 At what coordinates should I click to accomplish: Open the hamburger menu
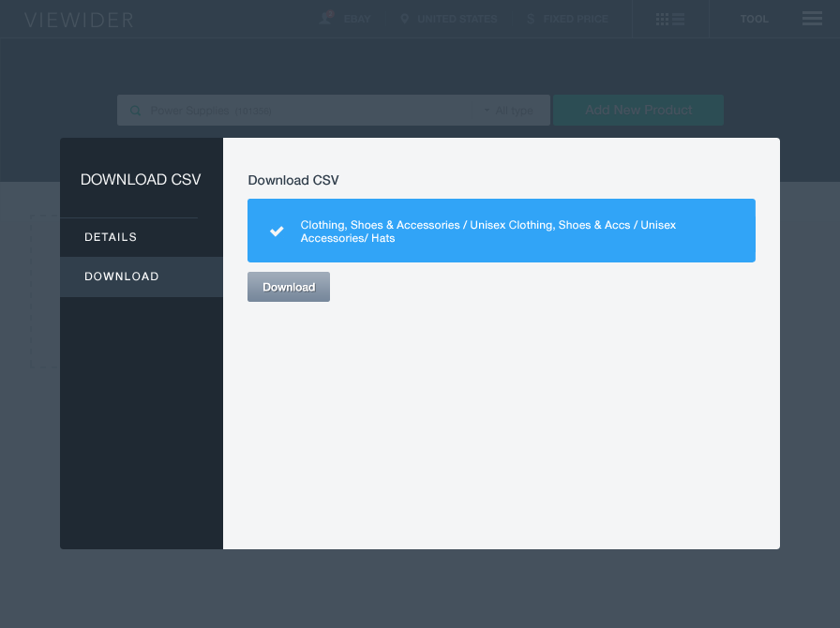(812, 19)
